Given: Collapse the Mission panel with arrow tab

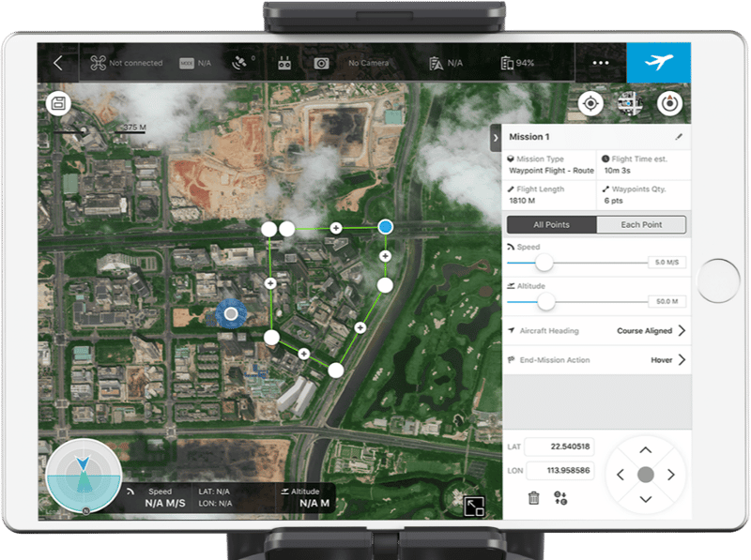Looking at the screenshot, I should click(496, 138).
